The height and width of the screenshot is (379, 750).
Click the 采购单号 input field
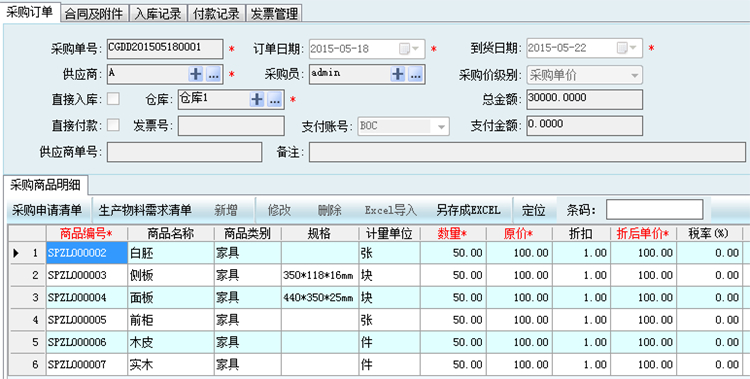point(165,48)
